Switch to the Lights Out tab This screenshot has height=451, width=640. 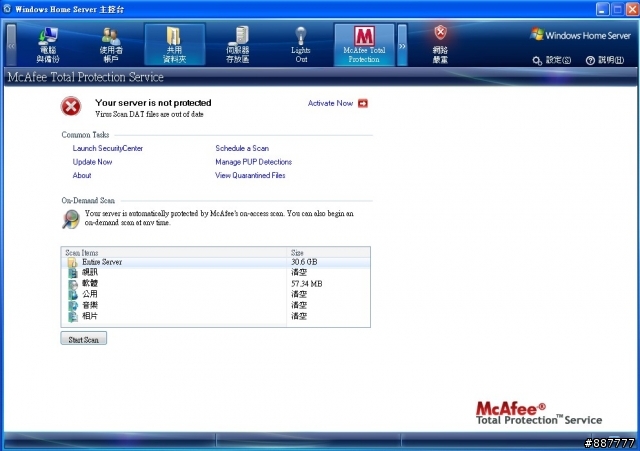300,44
